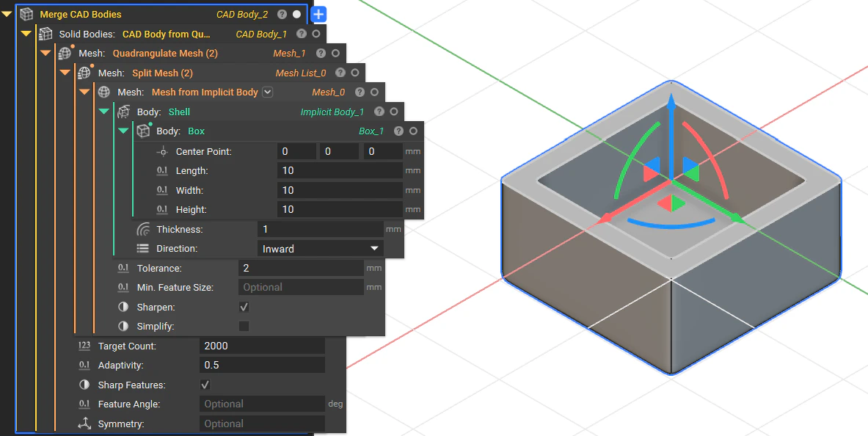
Task: Enable the Simplify checkbox
Action: click(x=244, y=327)
